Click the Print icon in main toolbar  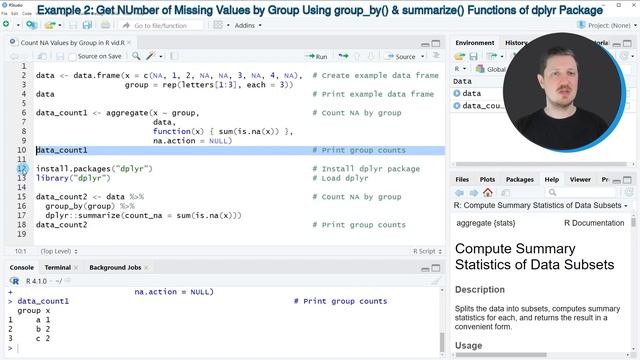[x=105, y=25]
